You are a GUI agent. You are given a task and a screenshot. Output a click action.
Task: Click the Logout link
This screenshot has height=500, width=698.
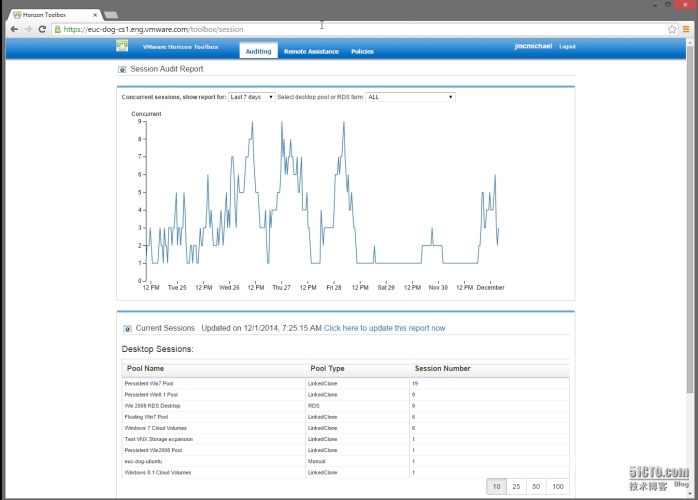(567, 46)
